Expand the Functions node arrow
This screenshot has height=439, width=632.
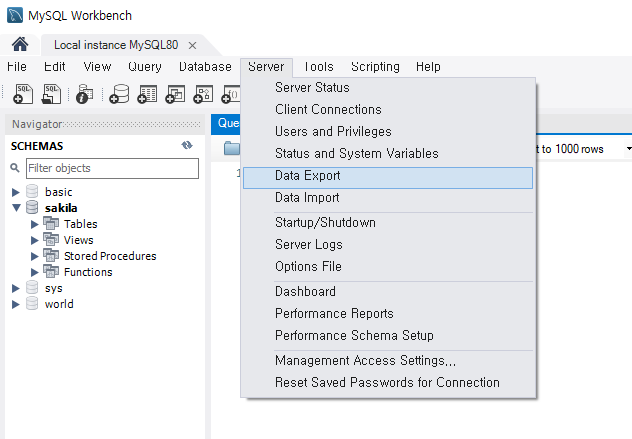pos(35,273)
